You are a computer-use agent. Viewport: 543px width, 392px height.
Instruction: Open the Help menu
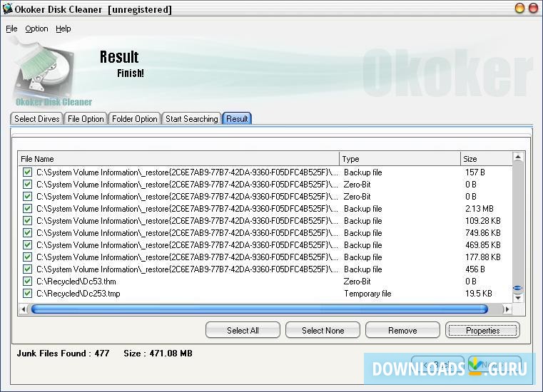tap(63, 29)
